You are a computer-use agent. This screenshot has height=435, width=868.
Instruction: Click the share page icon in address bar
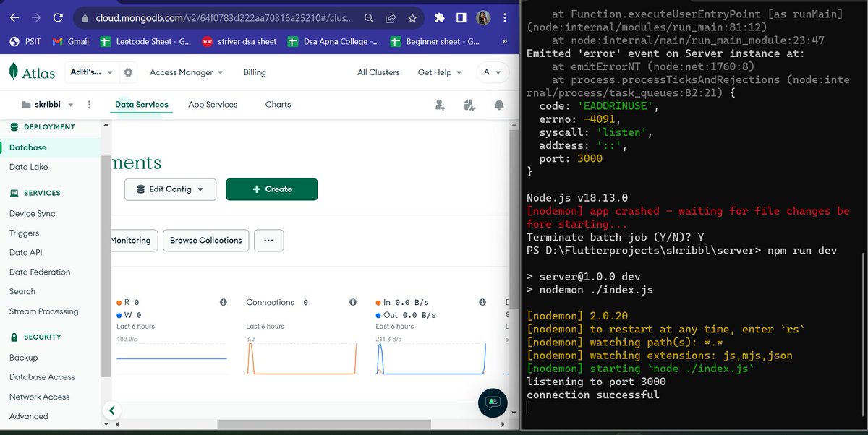point(391,18)
